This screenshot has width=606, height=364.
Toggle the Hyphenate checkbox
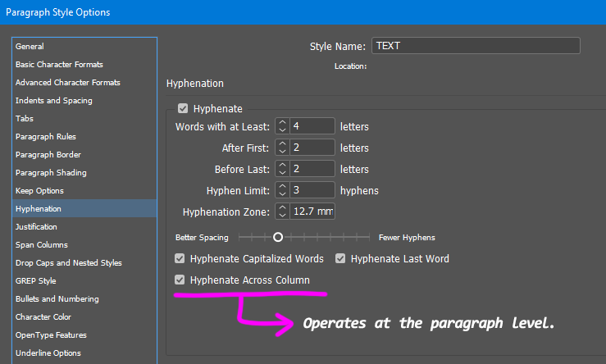183,108
